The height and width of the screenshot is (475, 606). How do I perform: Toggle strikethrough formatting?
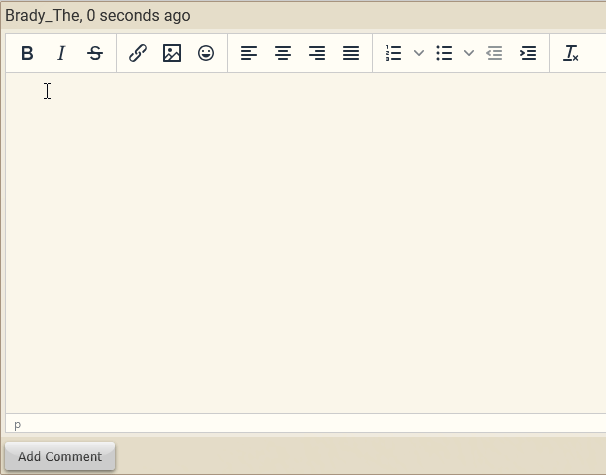(95, 54)
